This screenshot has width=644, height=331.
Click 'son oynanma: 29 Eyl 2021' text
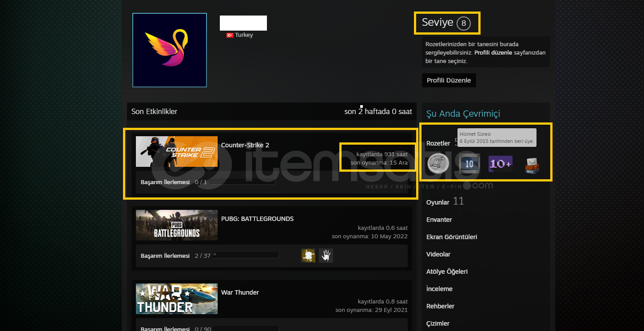(x=371, y=310)
